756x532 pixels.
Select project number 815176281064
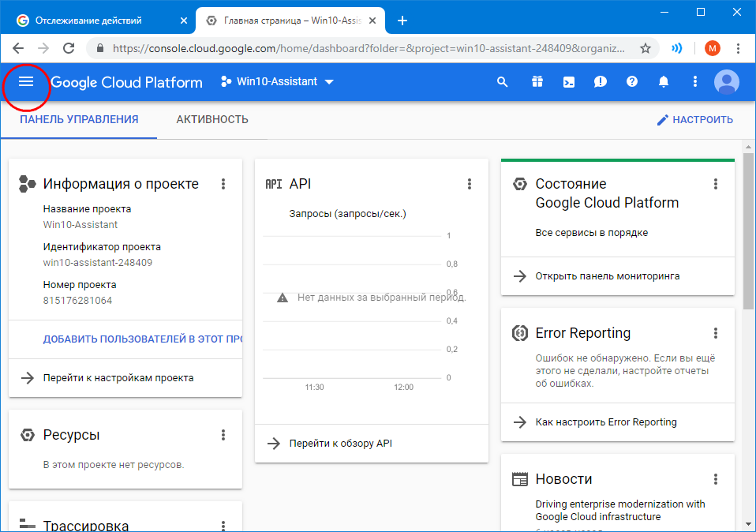tap(77, 301)
